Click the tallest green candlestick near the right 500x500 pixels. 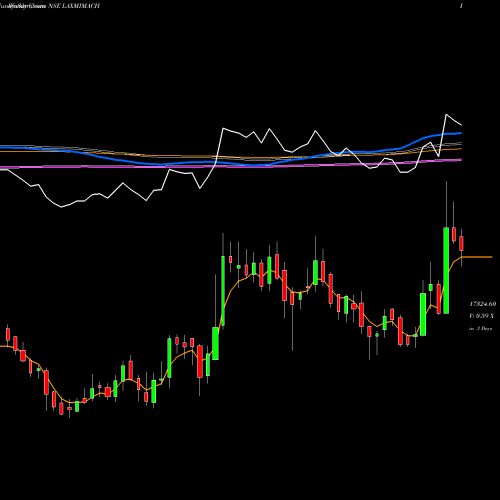(446, 270)
